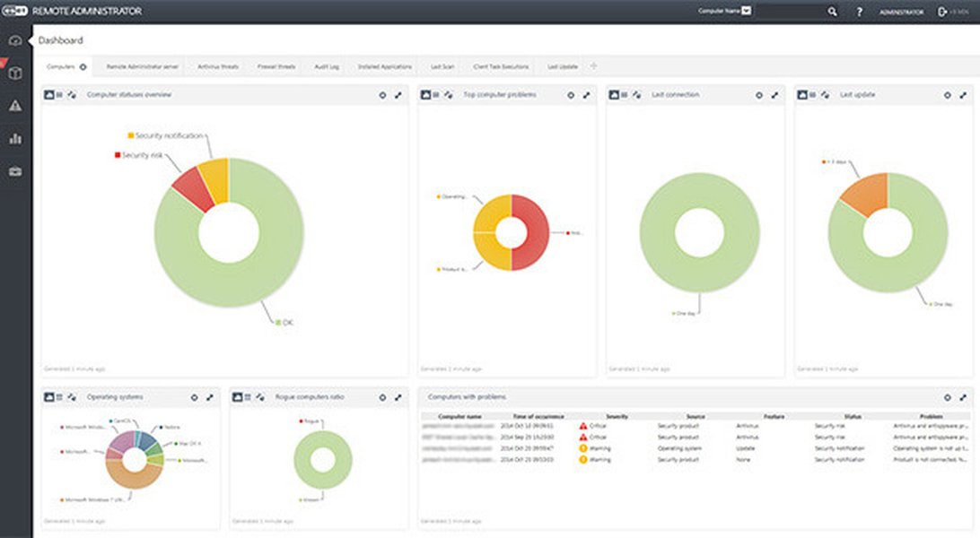
Task: Open settings gear of Computer statuses overview
Action: 382,95
